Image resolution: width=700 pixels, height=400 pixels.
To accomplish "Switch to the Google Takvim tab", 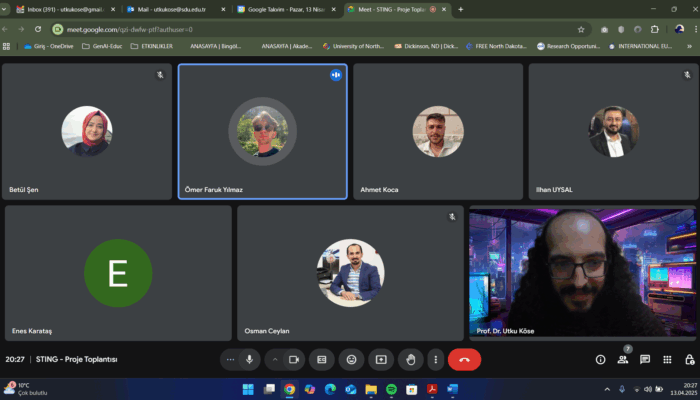I will 283,9.
